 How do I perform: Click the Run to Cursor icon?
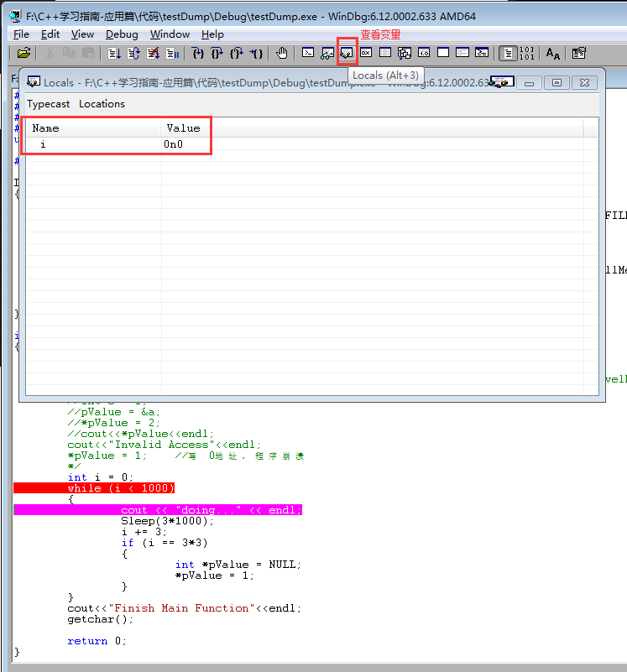[x=256, y=53]
